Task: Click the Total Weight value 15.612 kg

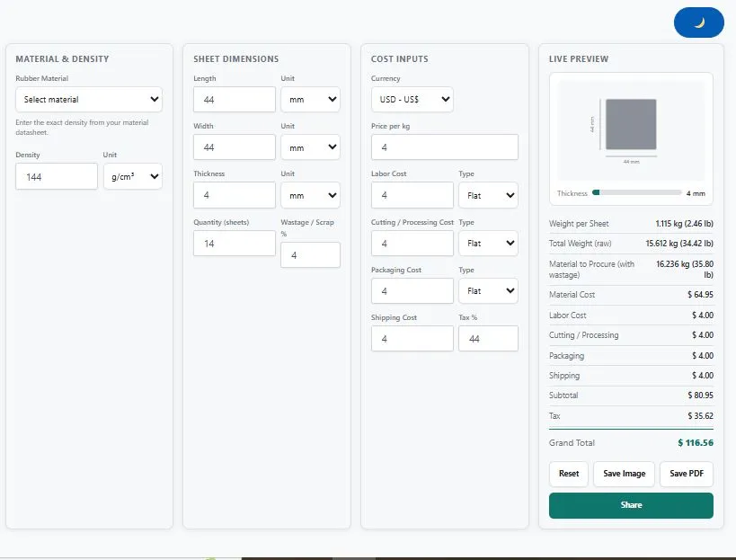Action: (679, 244)
